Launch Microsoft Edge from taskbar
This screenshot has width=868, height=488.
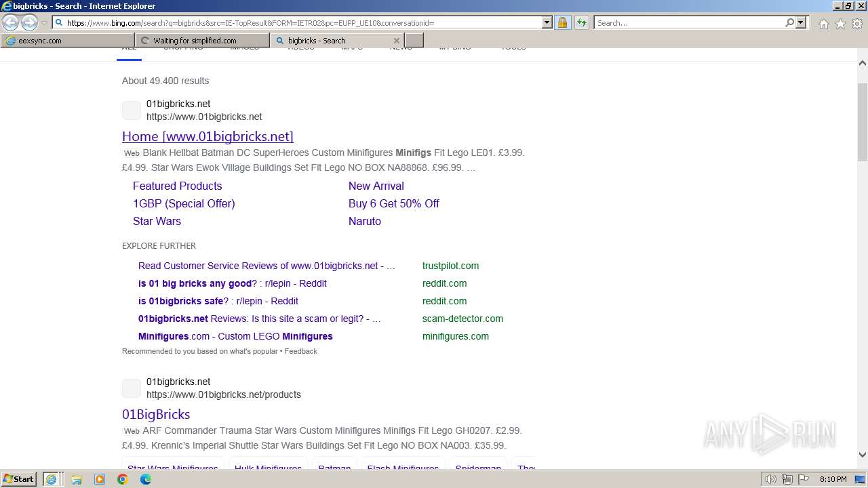tap(146, 479)
